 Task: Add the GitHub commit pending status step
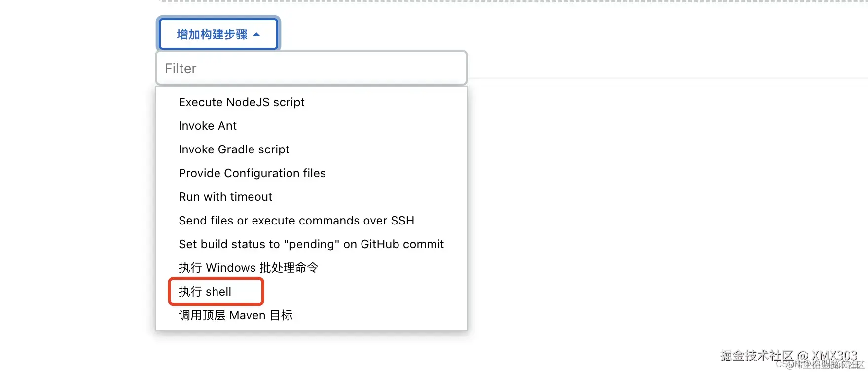click(311, 244)
